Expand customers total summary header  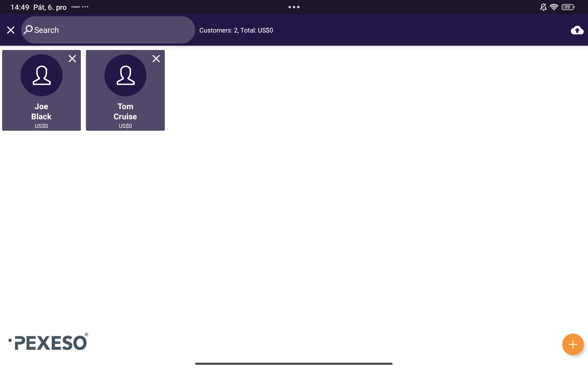click(236, 30)
